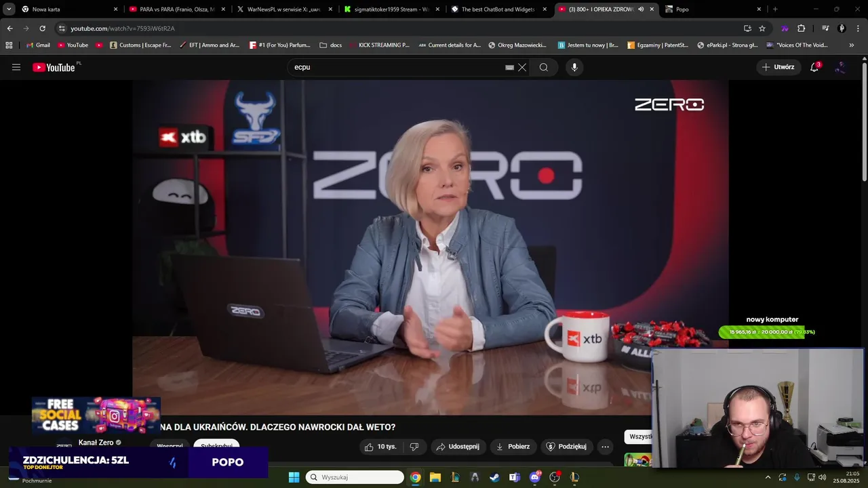
Task: Open Chrome media control icon
Action: pyautogui.click(x=825, y=28)
